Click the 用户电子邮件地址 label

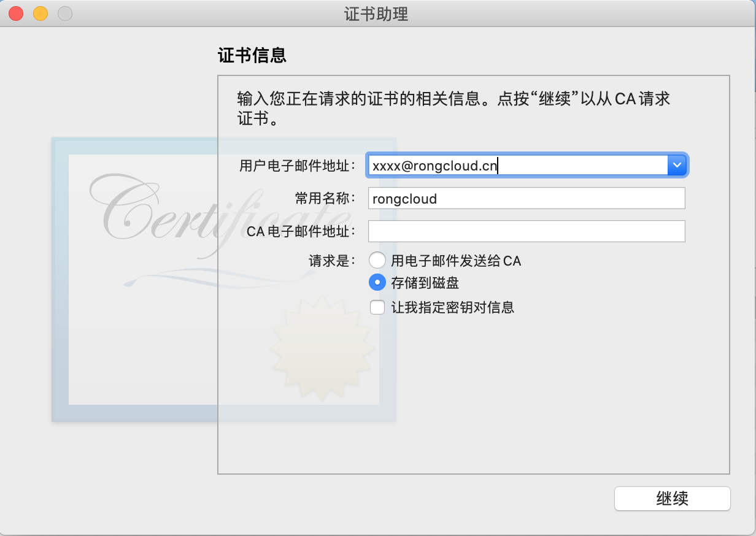[x=298, y=166]
